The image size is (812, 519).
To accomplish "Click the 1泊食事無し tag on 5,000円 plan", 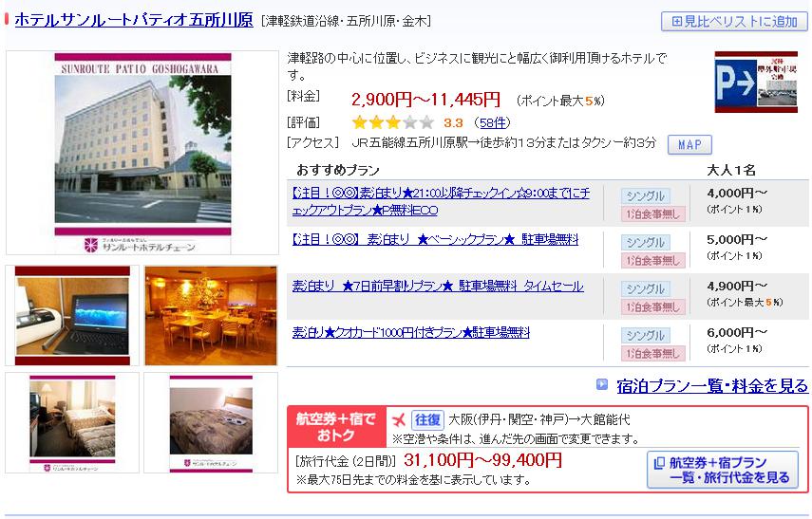I will coord(653,260).
